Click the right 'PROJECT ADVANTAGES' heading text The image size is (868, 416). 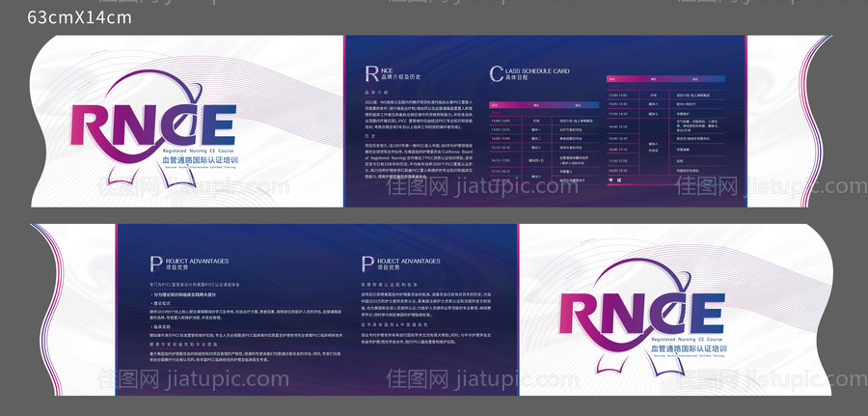tap(409, 261)
